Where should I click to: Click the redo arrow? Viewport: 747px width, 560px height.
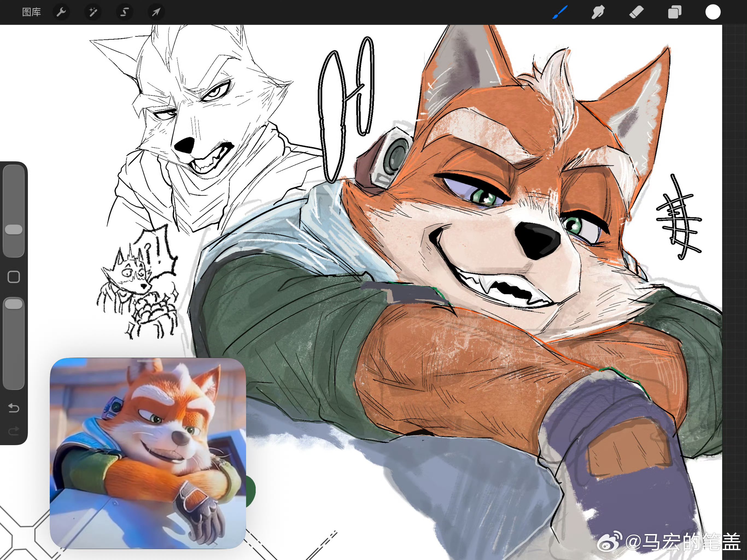pos(14,431)
